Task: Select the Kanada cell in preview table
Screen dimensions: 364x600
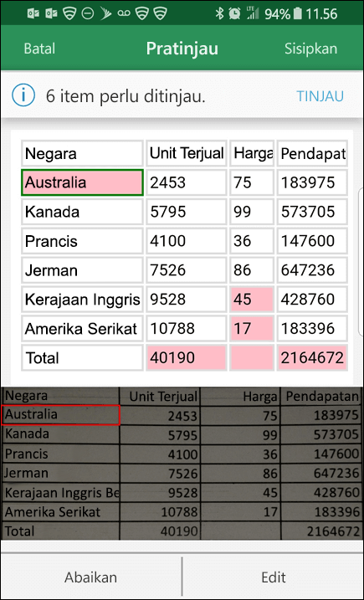Action: point(82,212)
